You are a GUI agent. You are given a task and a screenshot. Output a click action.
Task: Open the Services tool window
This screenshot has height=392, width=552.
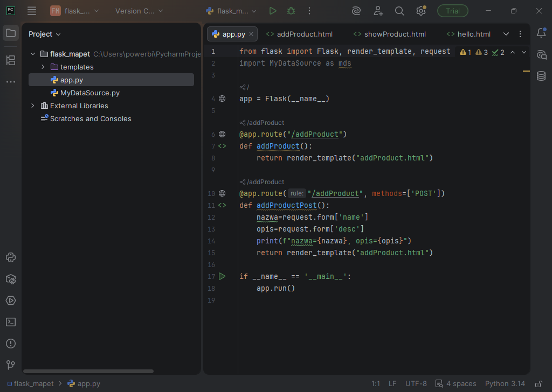(x=11, y=300)
